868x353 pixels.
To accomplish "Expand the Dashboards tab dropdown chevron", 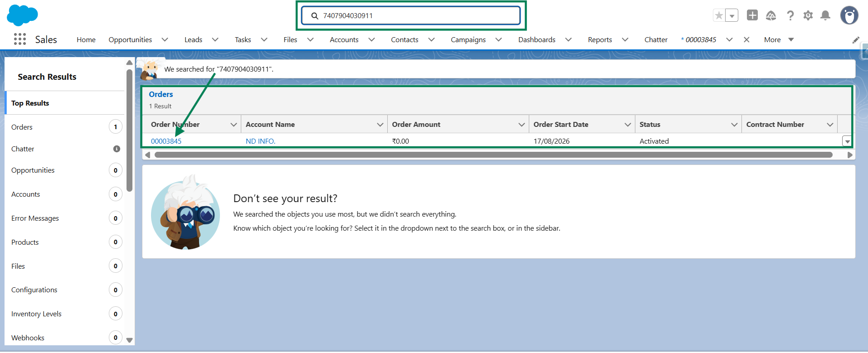I will click(x=568, y=39).
